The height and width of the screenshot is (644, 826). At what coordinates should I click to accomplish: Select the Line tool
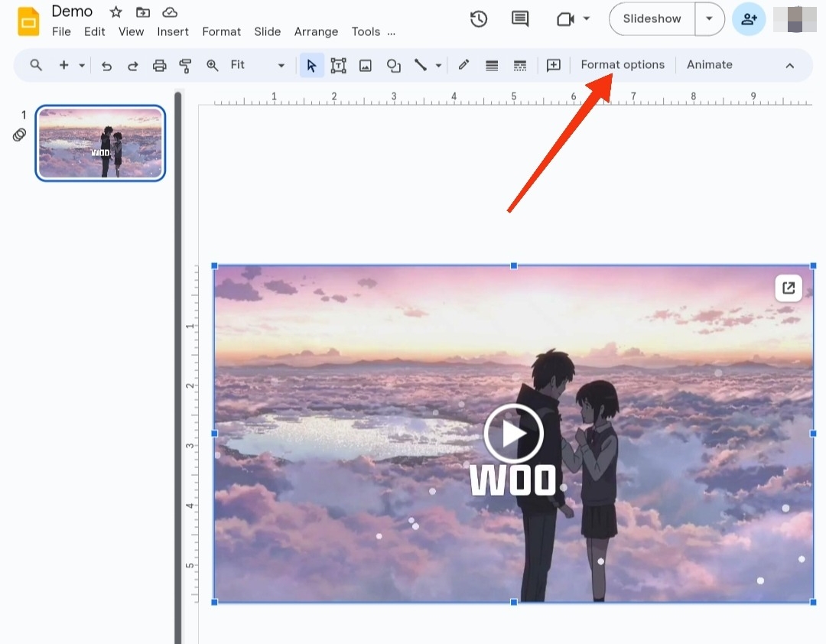(x=421, y=65)
